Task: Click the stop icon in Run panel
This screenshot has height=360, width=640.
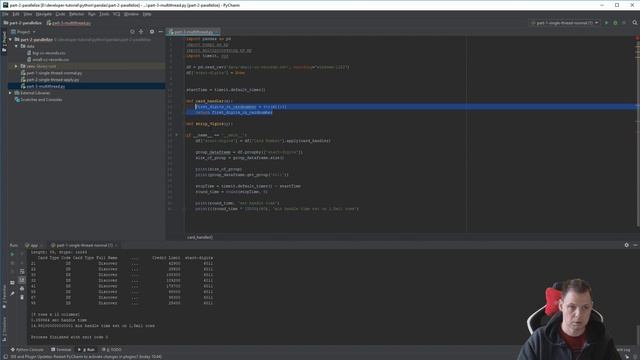Action: coord(12,263)
